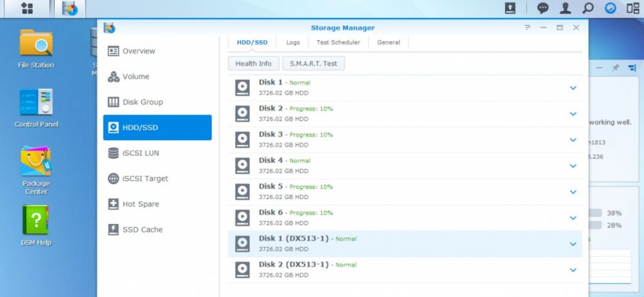Expand Disk 1 (DX513-1) details chevron
Screen dimensions: 644x297
(x=573, y=244)
